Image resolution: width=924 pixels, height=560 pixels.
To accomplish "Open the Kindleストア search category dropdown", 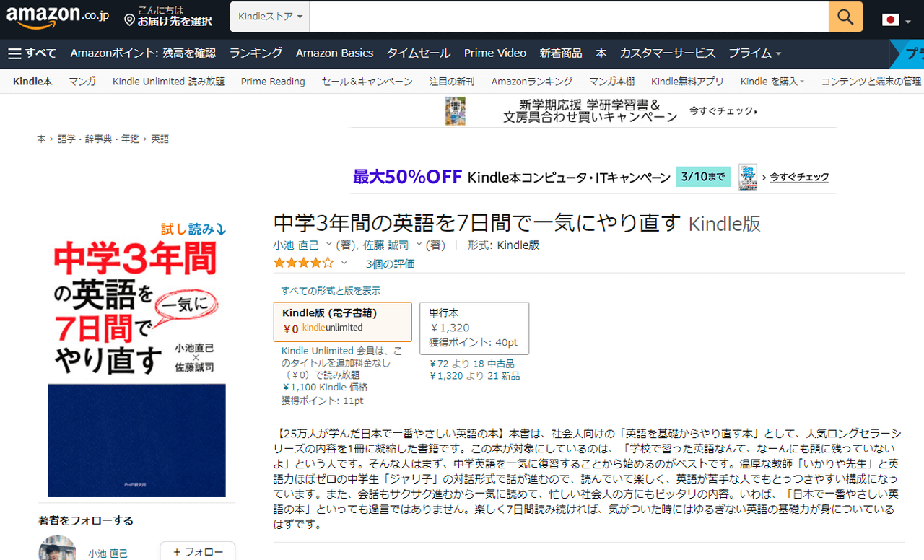I will click(269, 17).
